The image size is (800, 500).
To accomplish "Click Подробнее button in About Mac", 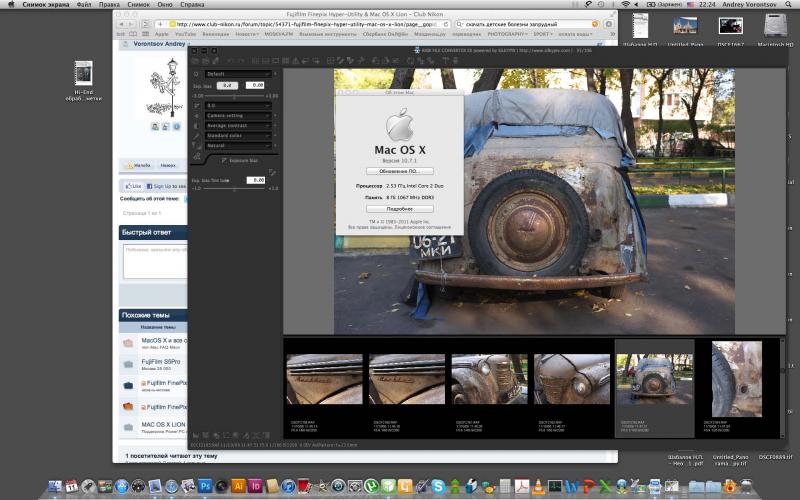I will click(x=399, y=209).
